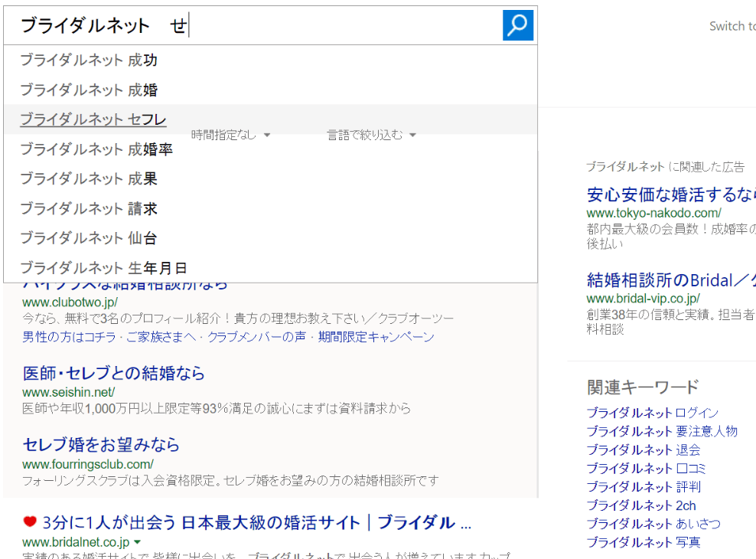Screen dimensions: 756x559
Task: Pick the suggestion ブライダルネット 請求
Action: 89,208
